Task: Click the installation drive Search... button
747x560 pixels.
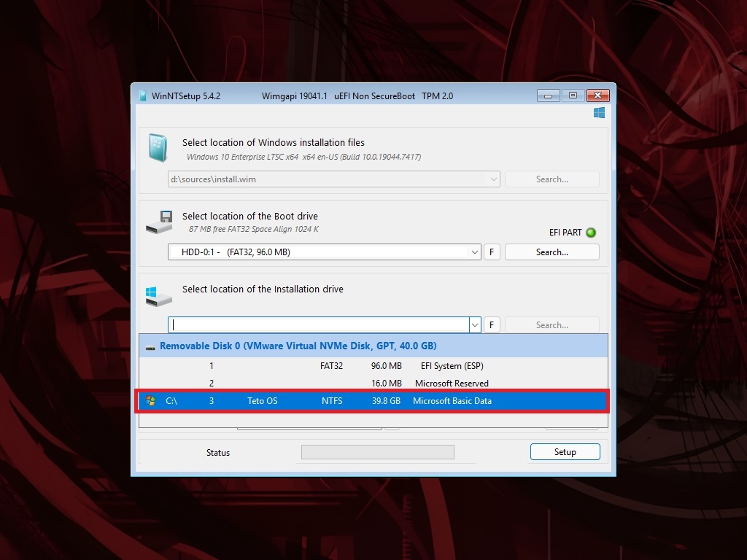Action: 551,324
